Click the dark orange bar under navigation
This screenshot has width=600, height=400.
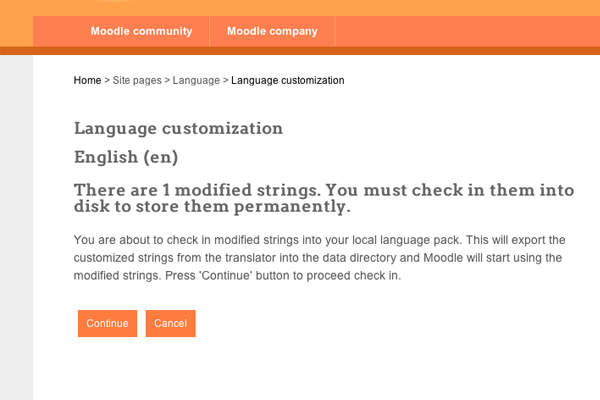(300, 51)
